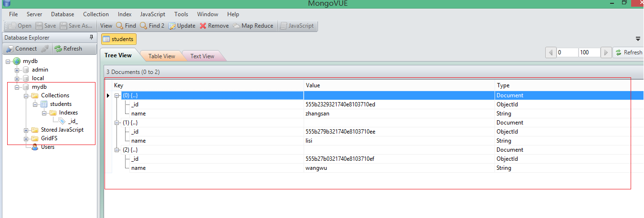644x218 pixels.
Task: Collapse the mydb database node
Action: pyautogui.click(x=17, y=87)
